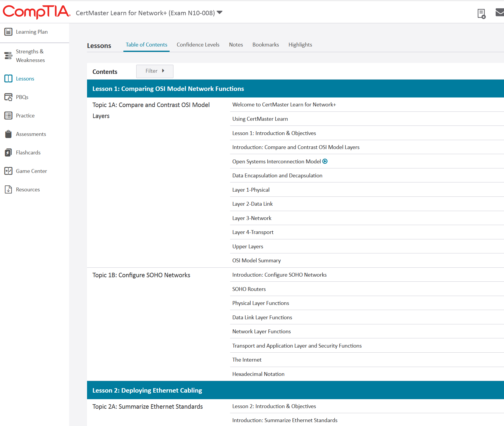Open Upper Layers page
The height and width of the screenshot is (426, 504).
coord(248,247)
